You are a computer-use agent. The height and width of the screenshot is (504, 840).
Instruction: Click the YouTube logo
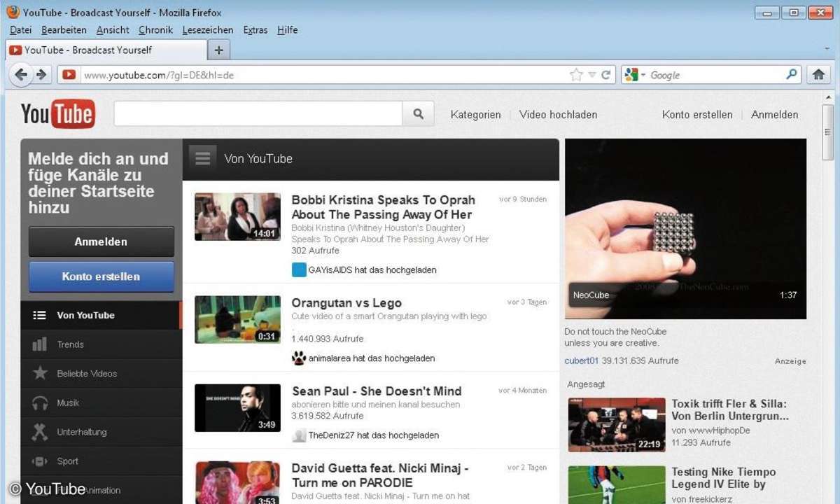(x=57, y=114)
